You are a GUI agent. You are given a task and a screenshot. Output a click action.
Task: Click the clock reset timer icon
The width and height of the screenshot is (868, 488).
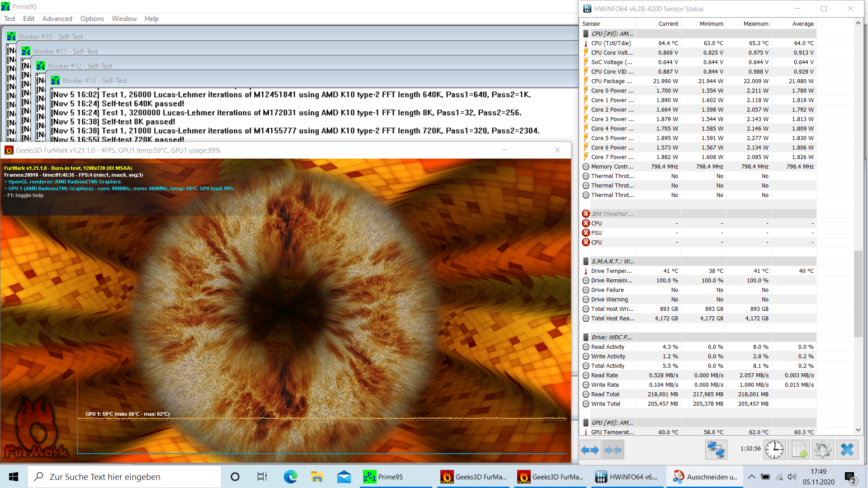coord(774,450)
